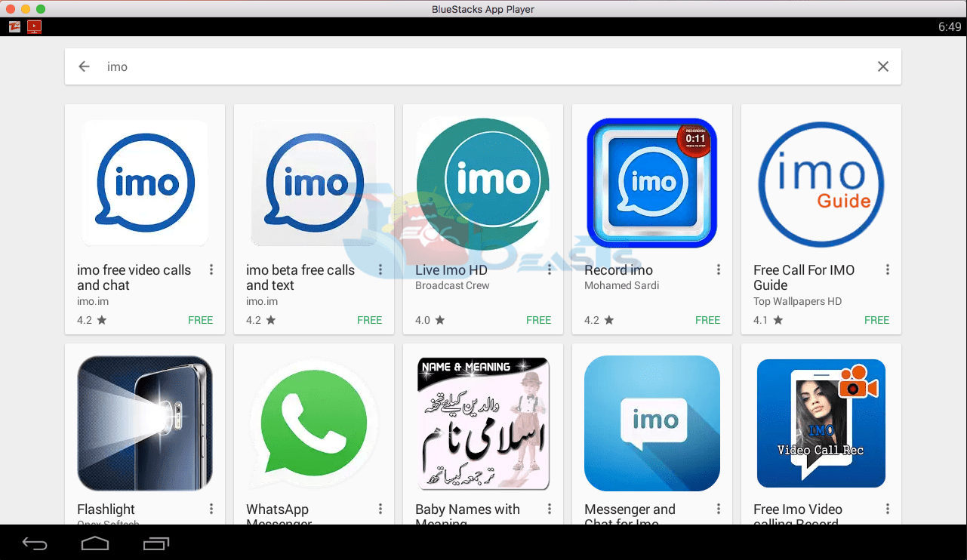Select the Free Imo Video calling Record icon
967x560 pixels.
coord(821,423)
